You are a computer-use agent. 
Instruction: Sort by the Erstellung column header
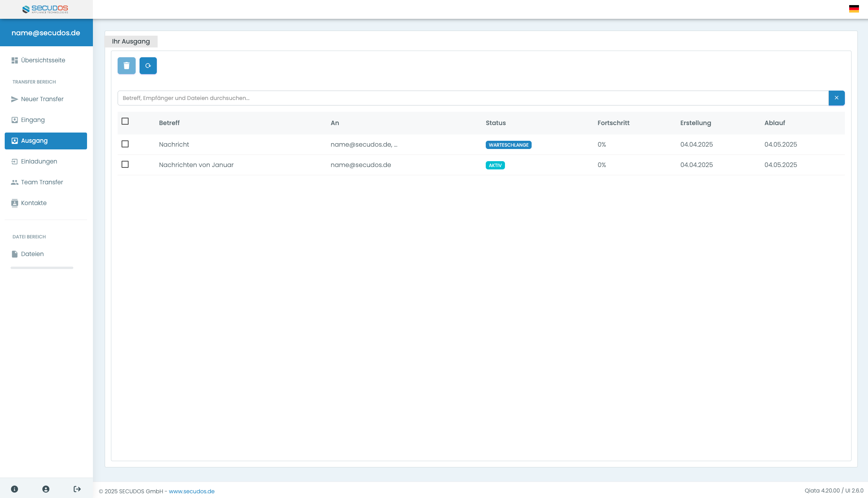695,123
